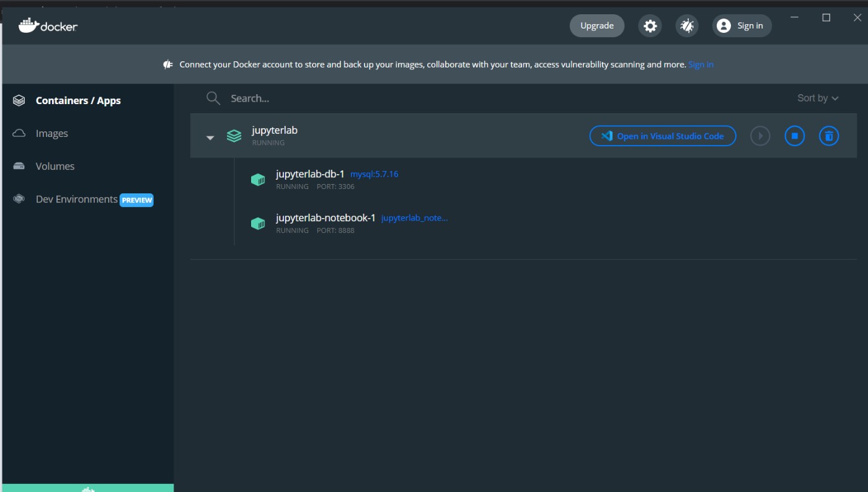Click the Upgrade button
868x492 pixels.
pos(597,26)
